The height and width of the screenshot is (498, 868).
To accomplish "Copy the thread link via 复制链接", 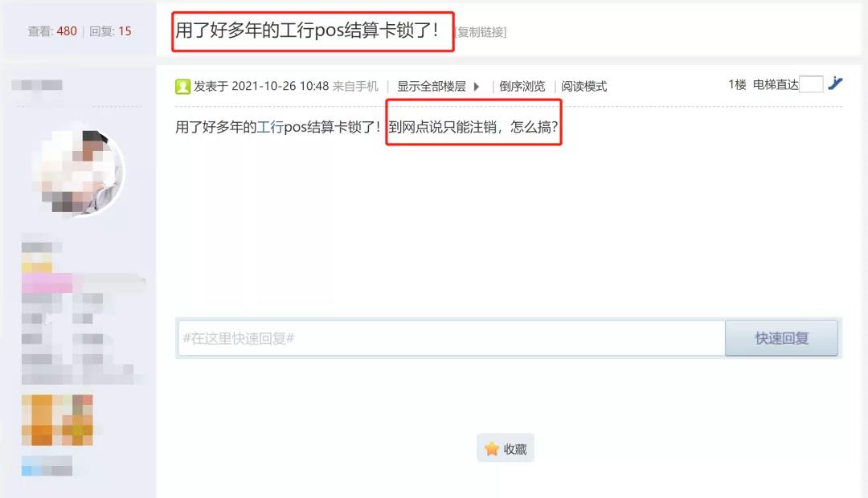I will [x=481, y=32].
